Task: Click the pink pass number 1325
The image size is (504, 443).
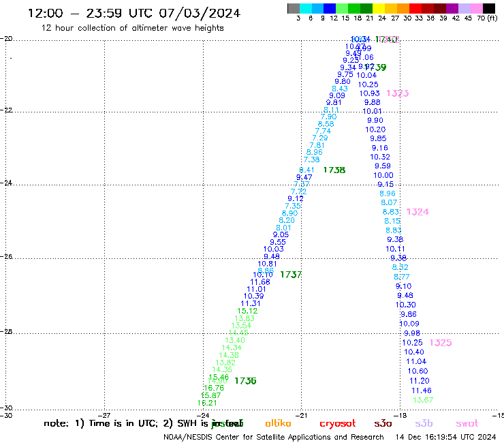Action: click(441, 343)
